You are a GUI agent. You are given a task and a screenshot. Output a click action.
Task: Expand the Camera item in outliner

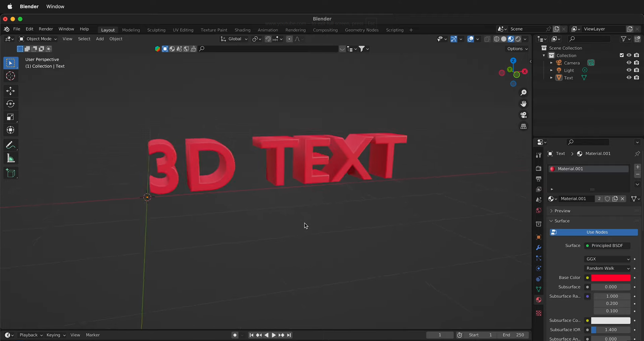coord(551,63)
